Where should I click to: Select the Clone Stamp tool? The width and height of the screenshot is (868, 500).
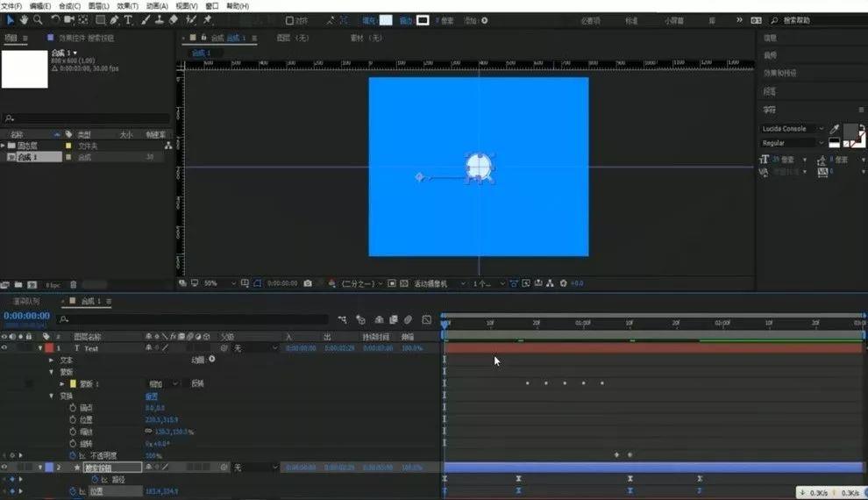[159, 20]
